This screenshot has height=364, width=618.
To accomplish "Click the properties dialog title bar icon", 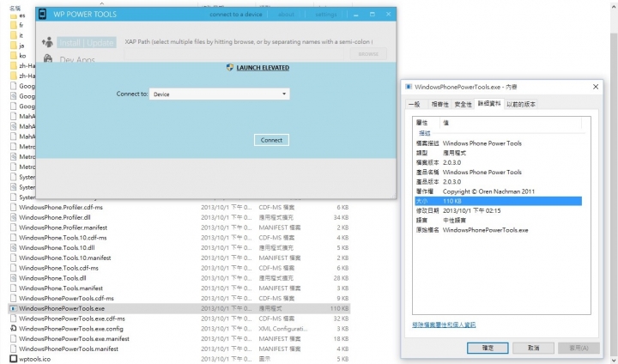I will [x=409, y=87].
